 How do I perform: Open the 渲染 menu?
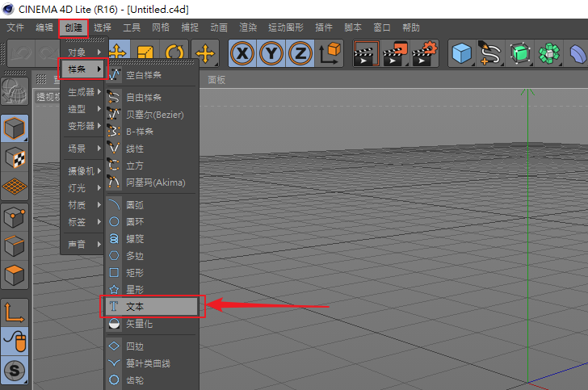[x=248, y=27]
